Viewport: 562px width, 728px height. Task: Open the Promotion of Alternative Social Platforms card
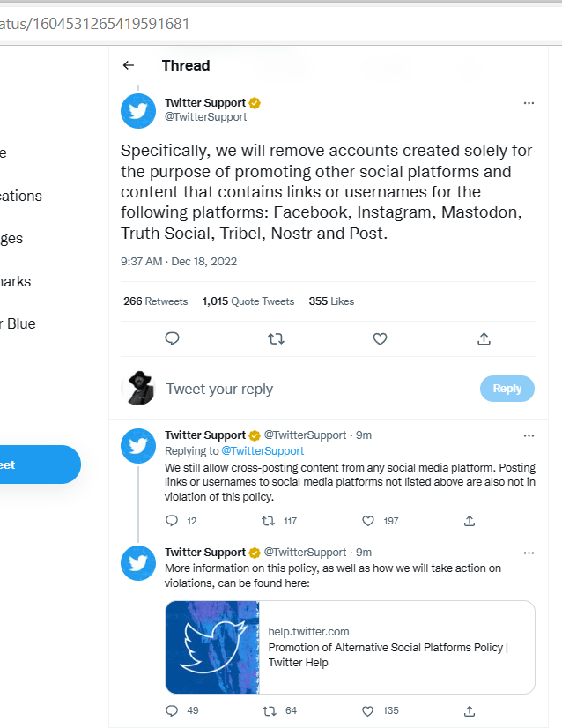click(x=350, y=647)
